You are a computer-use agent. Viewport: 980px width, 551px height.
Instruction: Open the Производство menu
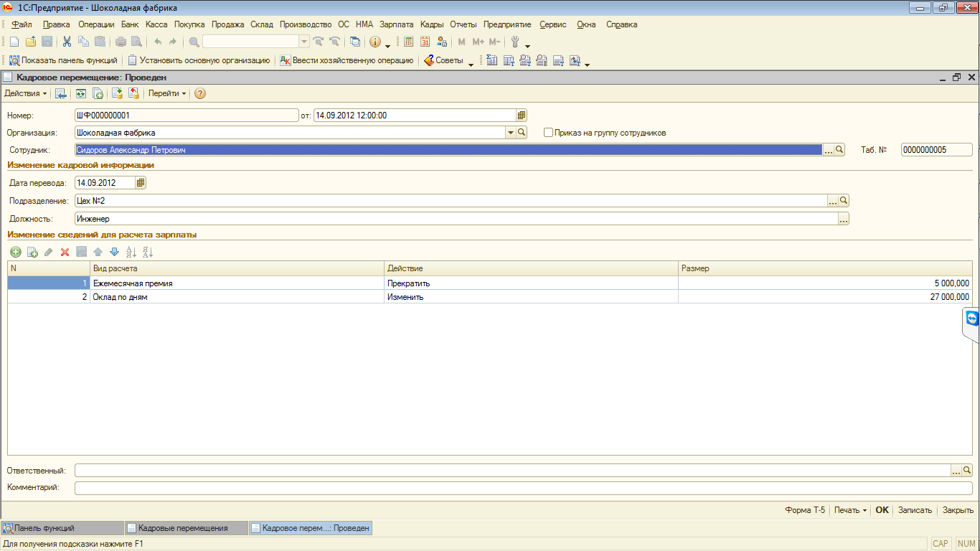306,24
